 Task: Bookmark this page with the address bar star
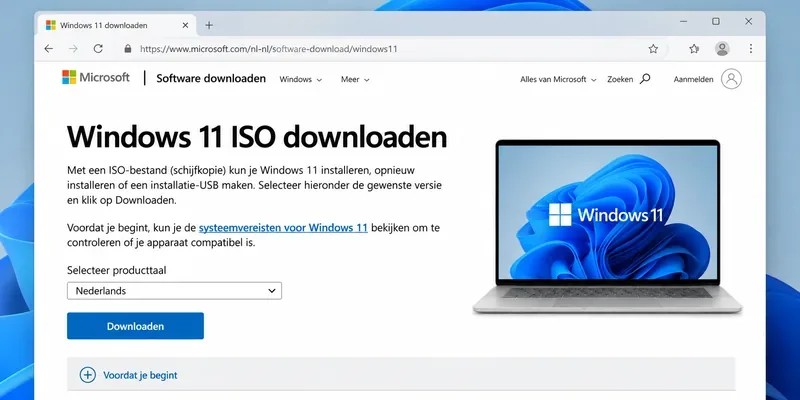tap(653, 49)
